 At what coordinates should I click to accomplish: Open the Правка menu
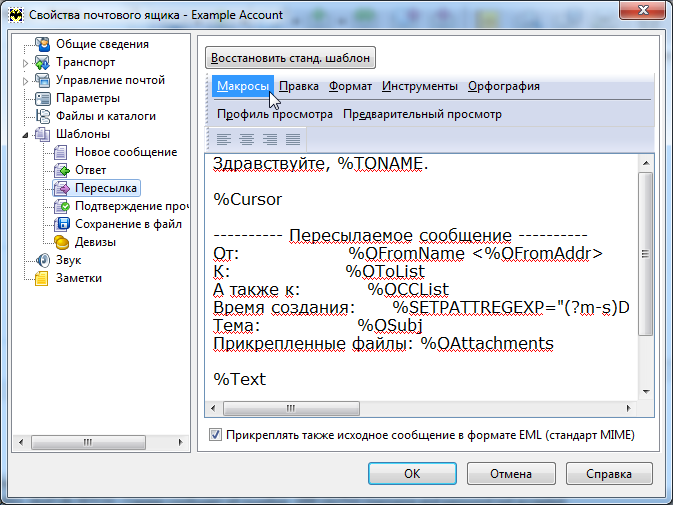pos(299,86)
